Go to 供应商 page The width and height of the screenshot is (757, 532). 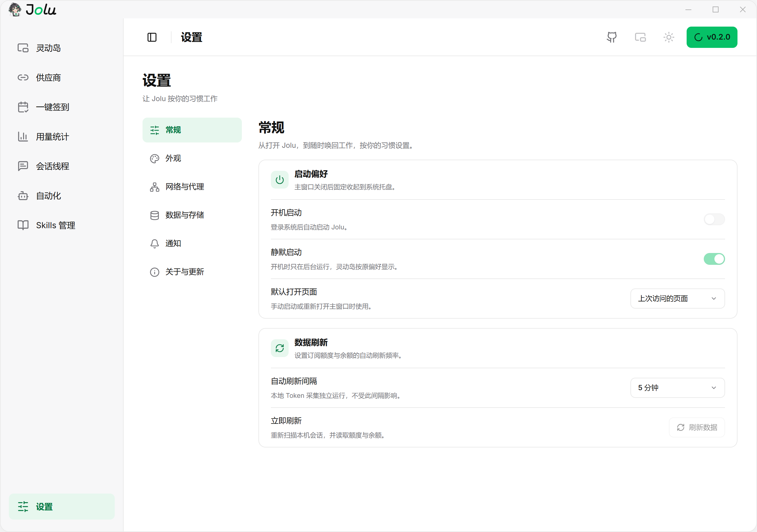point(62,78)
